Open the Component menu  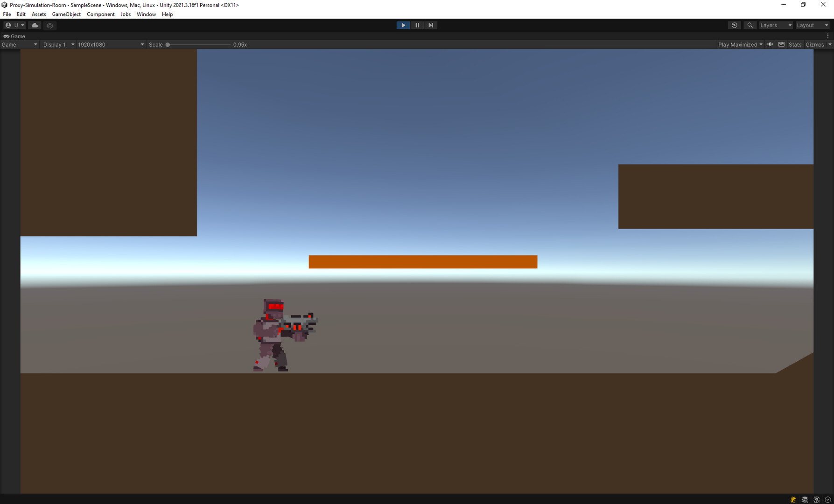tap(100, 14)
